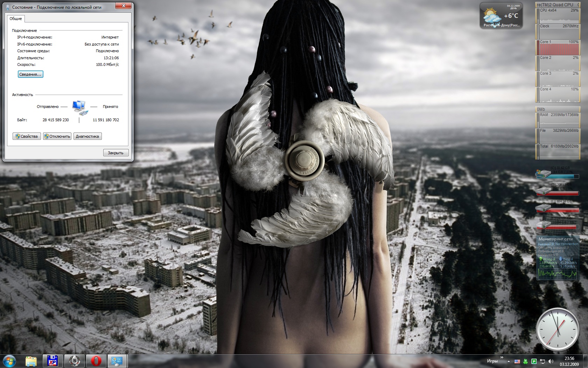Click the network connection tray icon

tap(542, 361)
